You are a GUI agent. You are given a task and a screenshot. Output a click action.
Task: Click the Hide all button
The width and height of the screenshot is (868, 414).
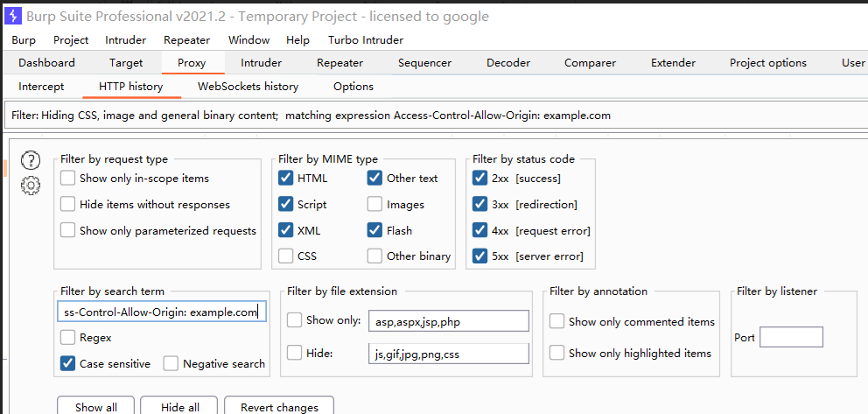179,406
